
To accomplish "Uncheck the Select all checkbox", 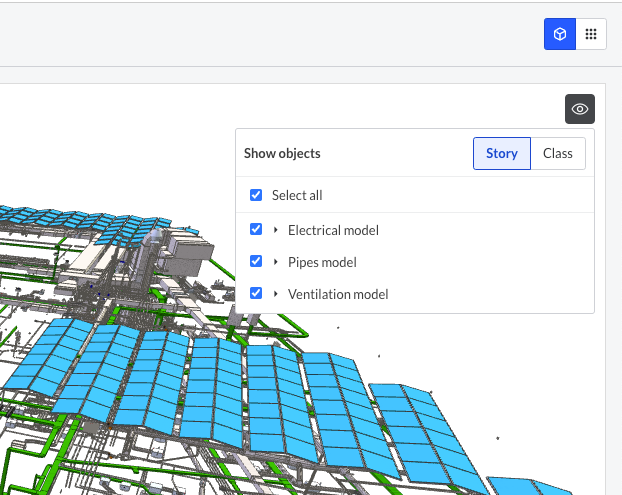I will (x=256, y=195).
